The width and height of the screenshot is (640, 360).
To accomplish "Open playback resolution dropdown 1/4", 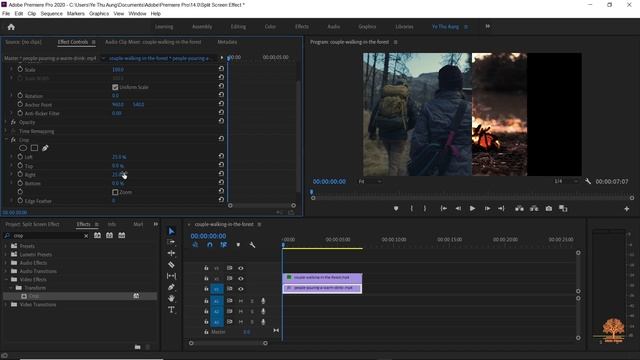I will tap(566, 181).
